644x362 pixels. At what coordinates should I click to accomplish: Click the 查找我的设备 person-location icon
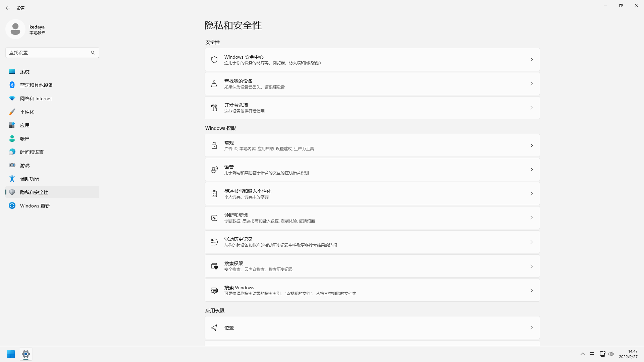214,84
